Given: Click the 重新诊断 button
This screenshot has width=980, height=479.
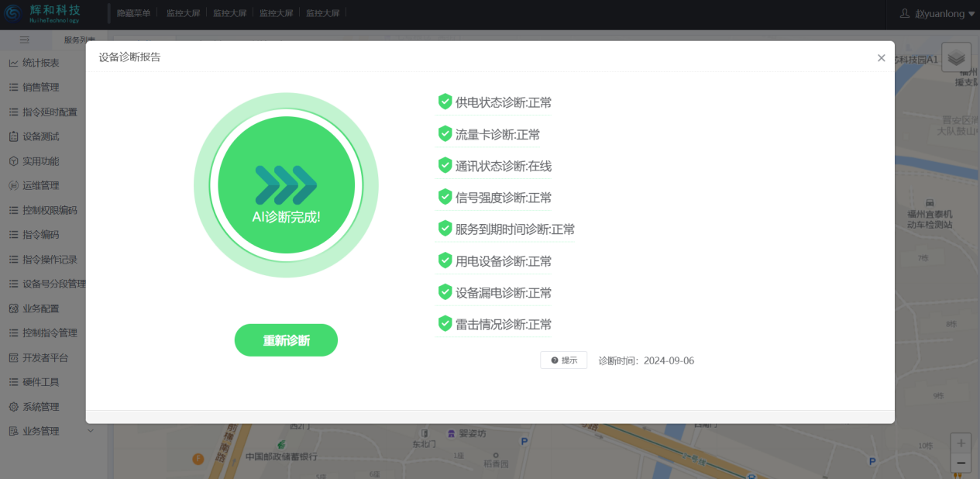Looking at the screenshot, I should click(286, 340).
